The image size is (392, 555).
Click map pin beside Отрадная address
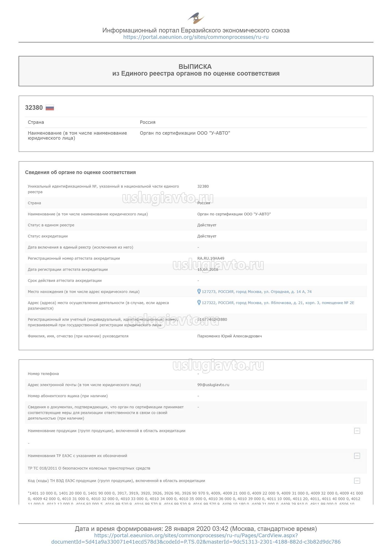pyautogui.click(x=199, y=291)
